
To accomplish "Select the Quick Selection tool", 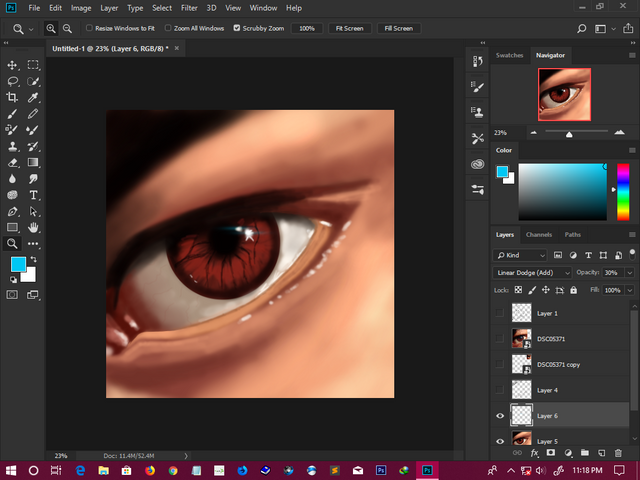I will [33, 82].
